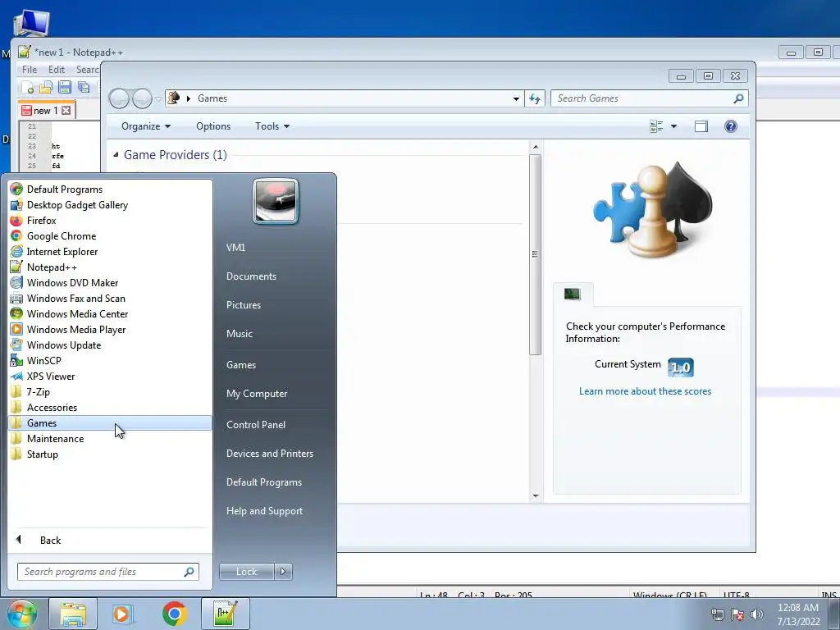Expand the Startup folder
The height and width of the screenshot is (630, 840).
(110, 454)
